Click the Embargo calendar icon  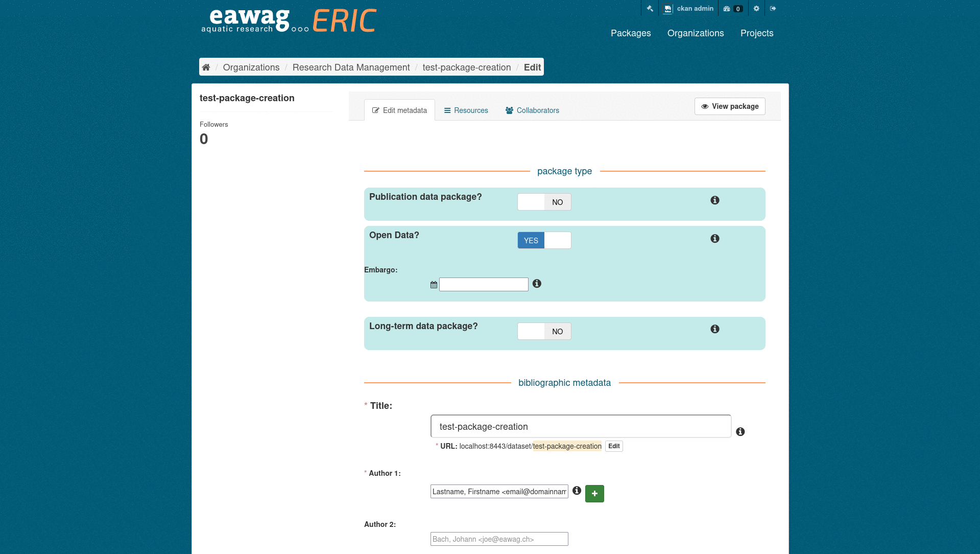pyautogui.click(x=434, y=285)
